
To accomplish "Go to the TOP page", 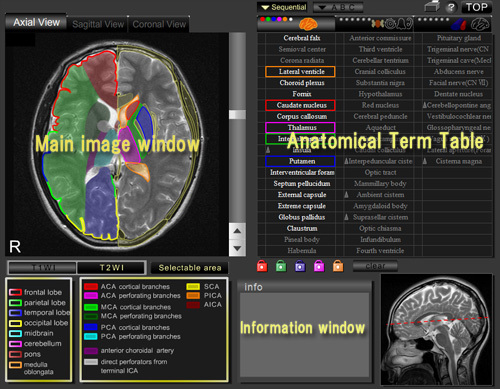I will [x=477, y=7].
